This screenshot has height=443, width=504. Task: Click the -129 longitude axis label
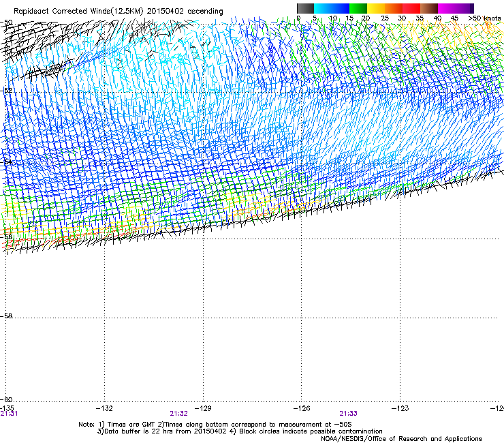click(x=203, y=408)
